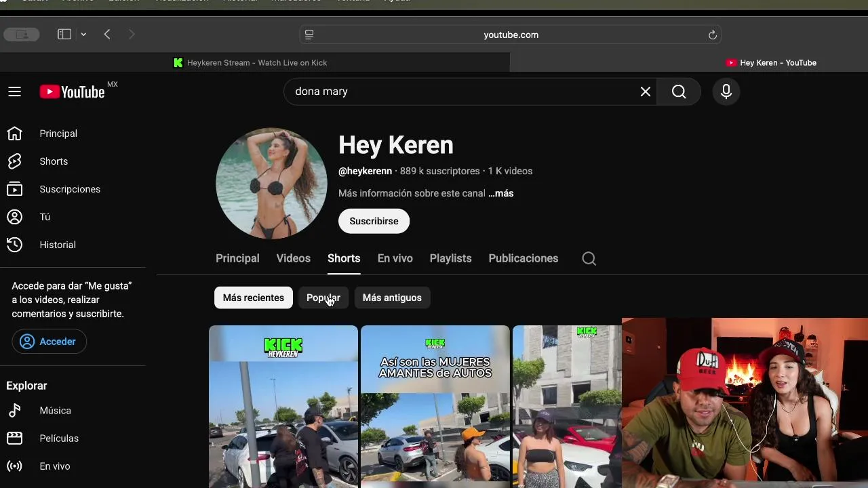The image size is (868, 488).
Task: Select the Más recientes filter chip
Action: (254, 298)
